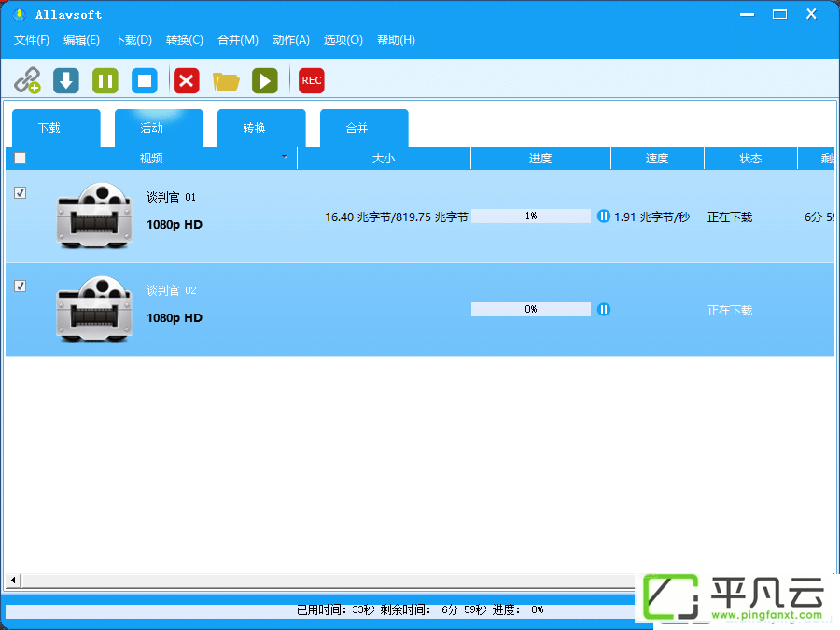Click the horizontal scrollbar left arrow

13,581
